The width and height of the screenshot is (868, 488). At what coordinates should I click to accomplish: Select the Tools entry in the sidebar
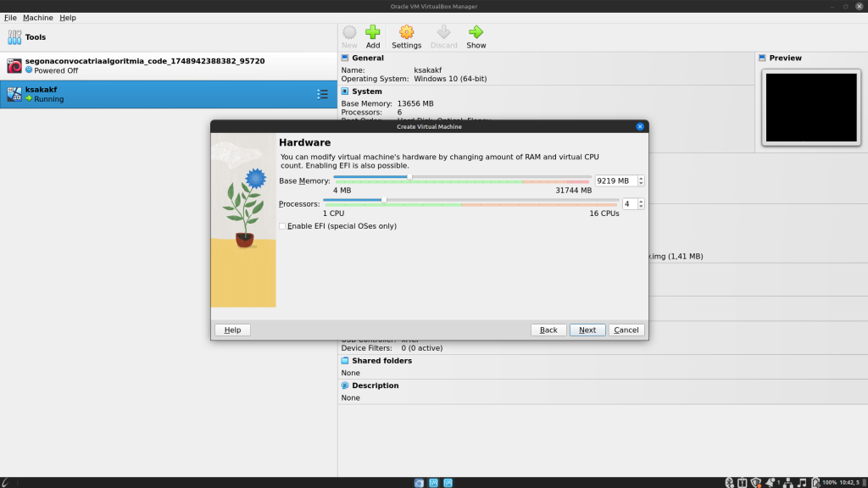tap(169, 37)
